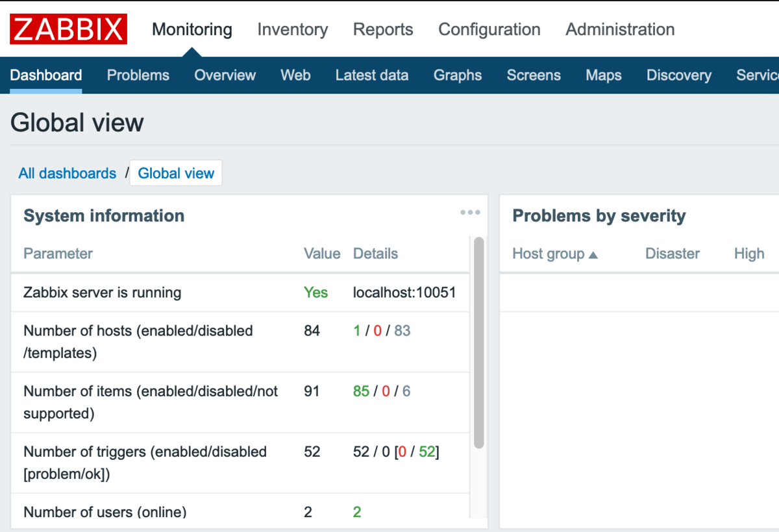The width and height of the screenshot is (779, 532).
Task: Open the System information widget three-dot menu
Action: (470, 213)
